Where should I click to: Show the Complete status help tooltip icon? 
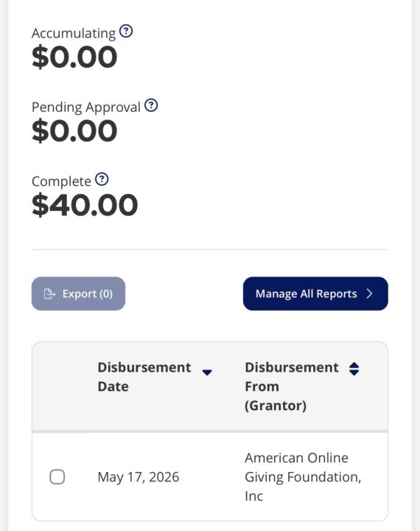click(102, 179)
